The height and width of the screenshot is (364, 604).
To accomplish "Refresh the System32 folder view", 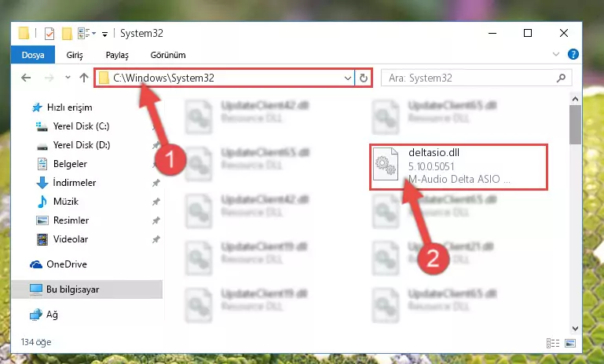I will point(363,78).
